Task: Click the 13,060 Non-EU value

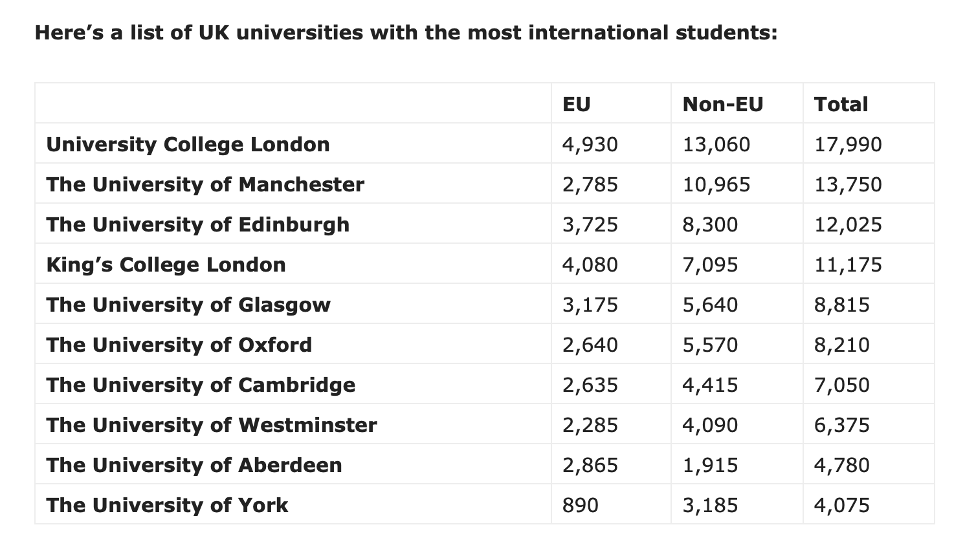Action: coord(716,144)
